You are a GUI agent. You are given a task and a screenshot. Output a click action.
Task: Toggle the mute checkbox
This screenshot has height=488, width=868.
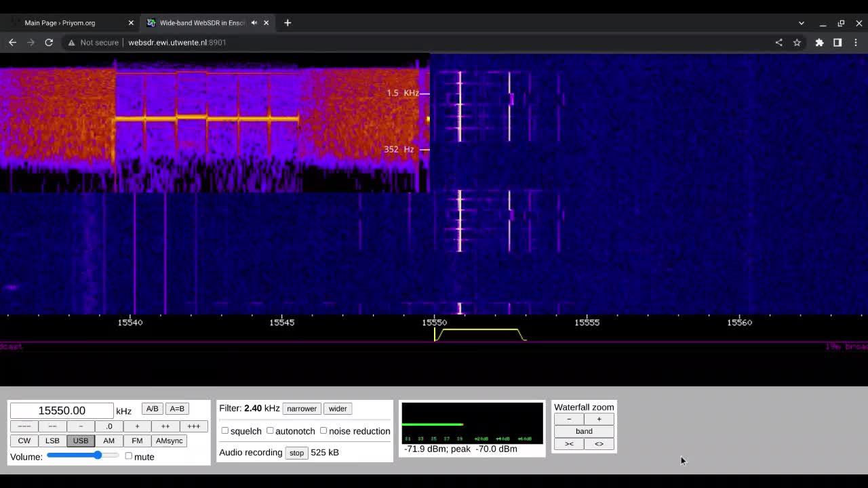[128, 456]
